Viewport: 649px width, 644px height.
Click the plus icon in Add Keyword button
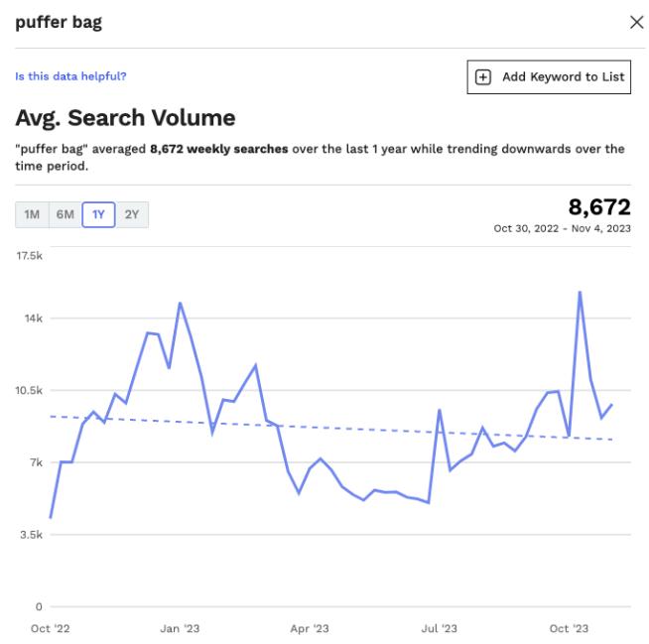tap(483, 77)
